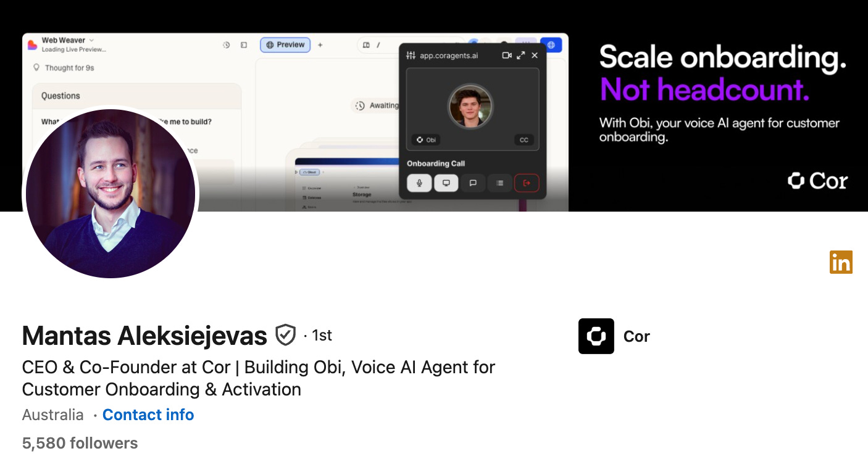The image size is (868, 459).
Task: Open the settings sliders icon beside app.coragents.ai
Action: click(x=411, y=56)
